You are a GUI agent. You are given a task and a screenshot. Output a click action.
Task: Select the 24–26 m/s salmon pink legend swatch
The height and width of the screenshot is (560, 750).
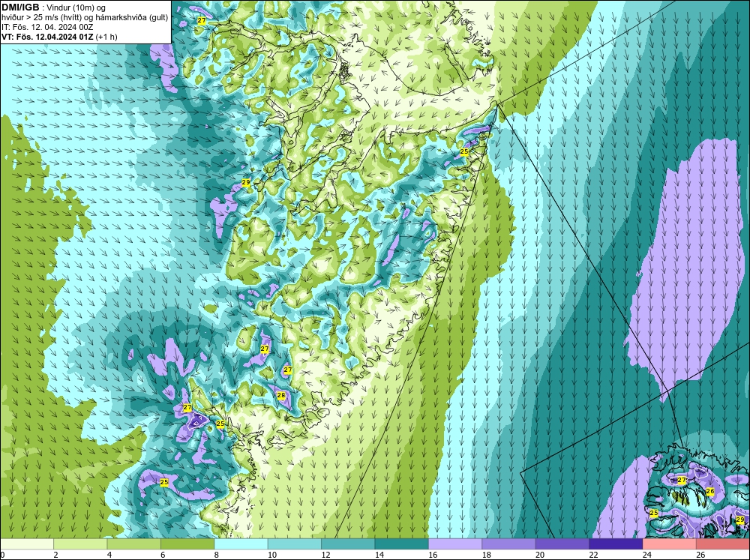point(670,544)
